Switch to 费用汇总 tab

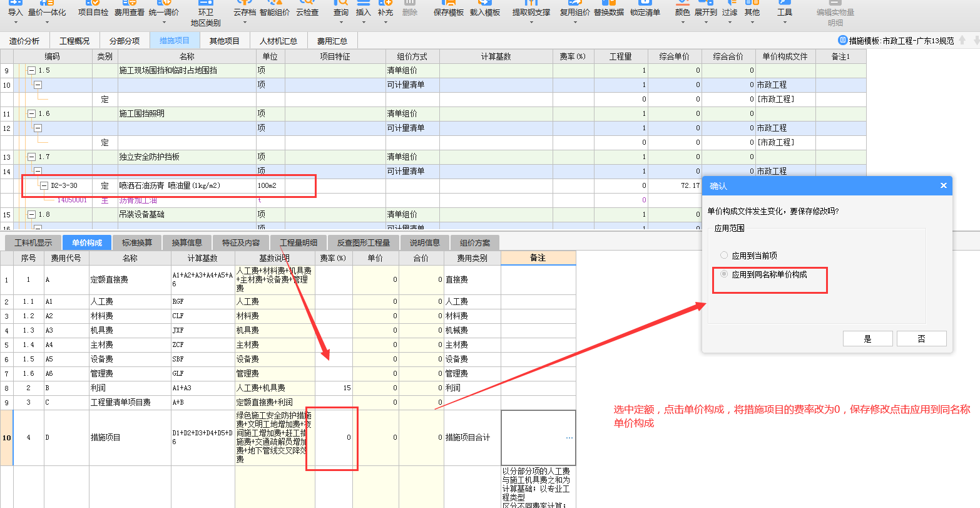coord(332,41)
